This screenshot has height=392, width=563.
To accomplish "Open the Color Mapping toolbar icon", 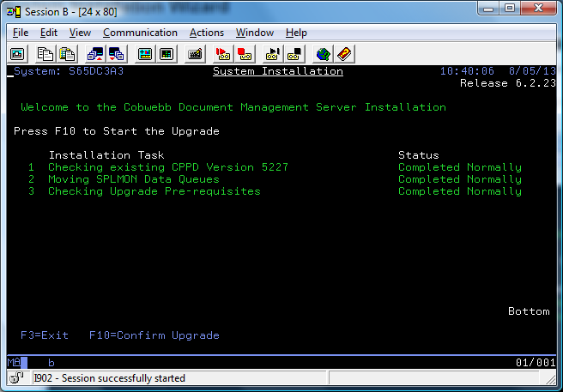I will coord(166,54).
